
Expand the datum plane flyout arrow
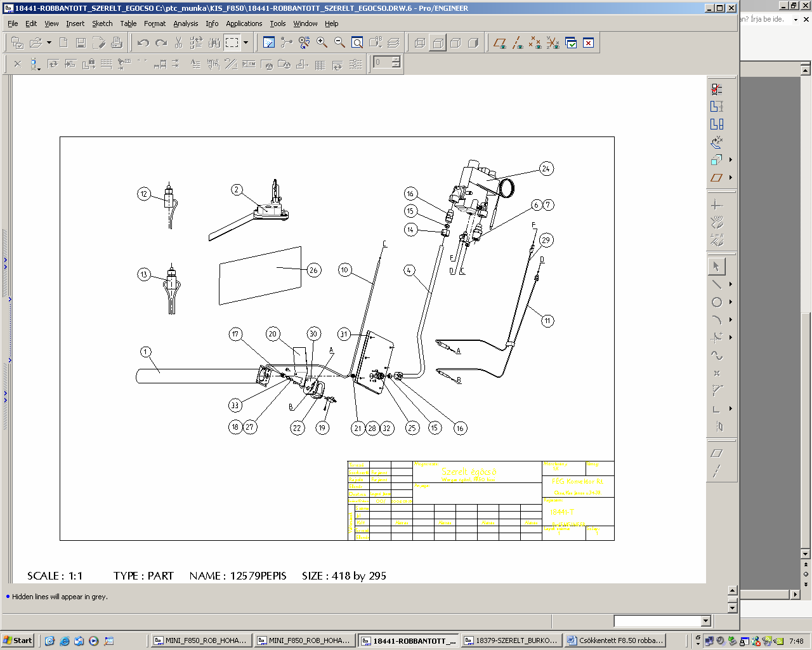click(731, 178)
